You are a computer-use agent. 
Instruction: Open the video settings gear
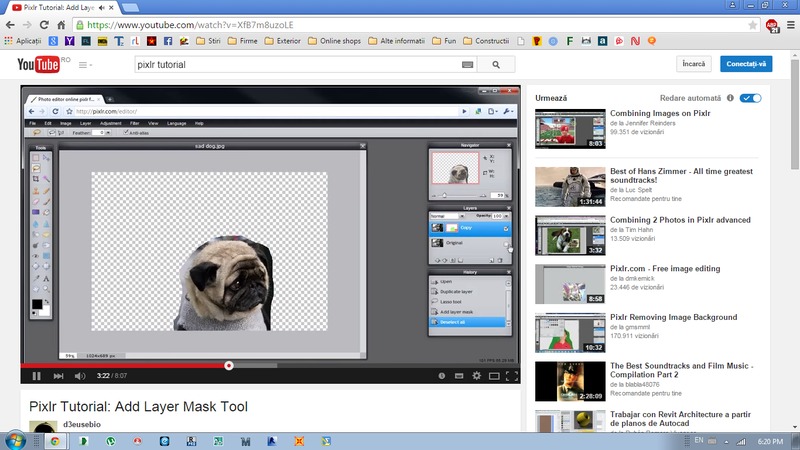pyautogui.click(x=477, y=376)
